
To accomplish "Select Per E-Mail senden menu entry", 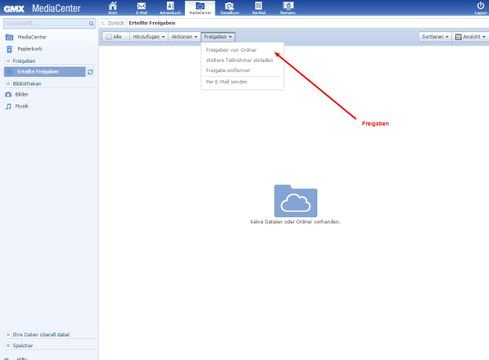I will (x=227, y=82).
